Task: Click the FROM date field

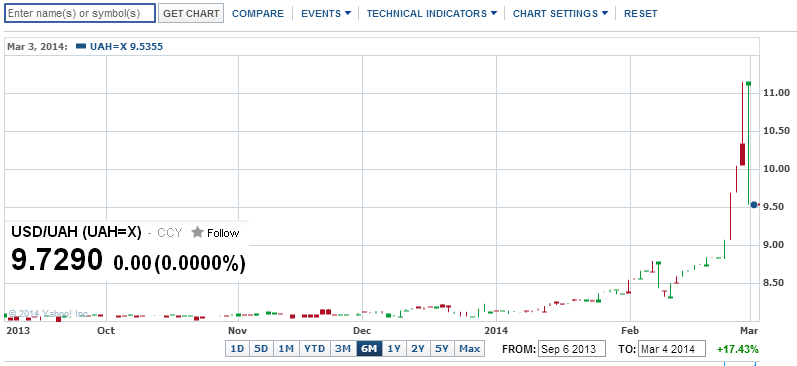Action: tap(572, 349)
